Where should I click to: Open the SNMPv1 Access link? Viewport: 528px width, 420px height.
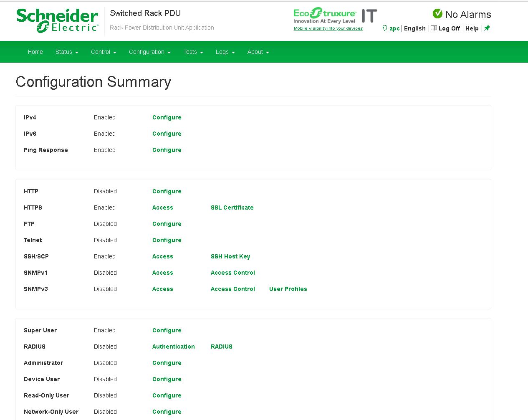click(x=163, y=273)
